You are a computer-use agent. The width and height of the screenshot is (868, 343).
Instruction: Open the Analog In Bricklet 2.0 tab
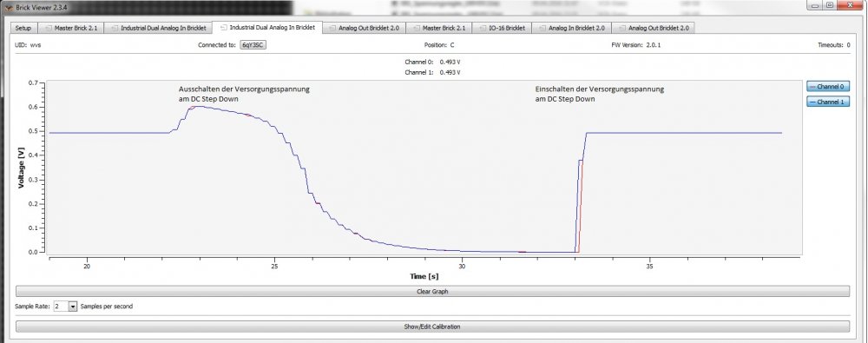571,28
